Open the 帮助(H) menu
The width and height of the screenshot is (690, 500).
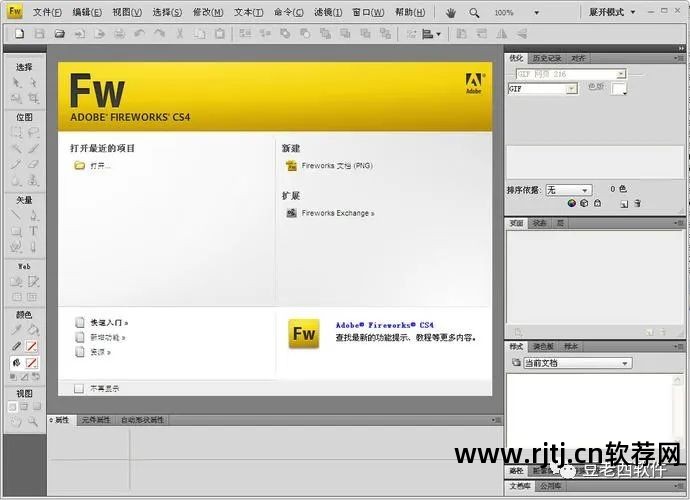410,12
